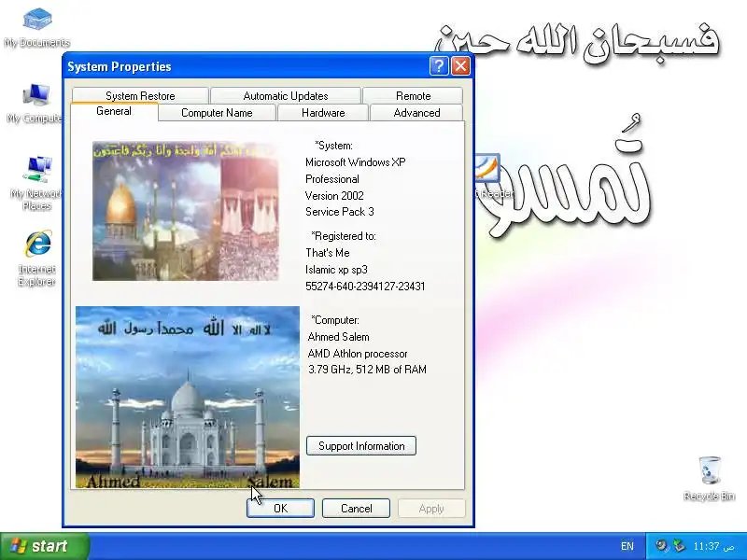Open the Start menu
The width and height of the screenshot is (747, 560).
[x=45, y=546]
